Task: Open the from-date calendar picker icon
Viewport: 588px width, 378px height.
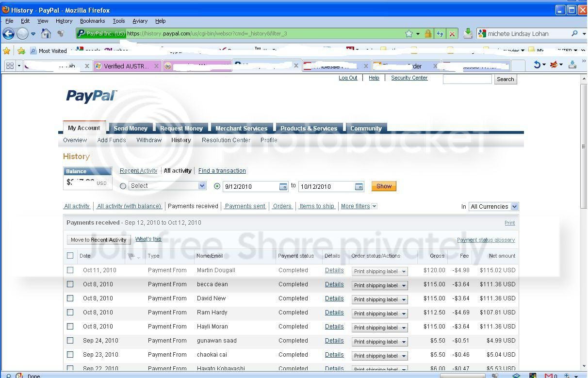Action: 283,186
